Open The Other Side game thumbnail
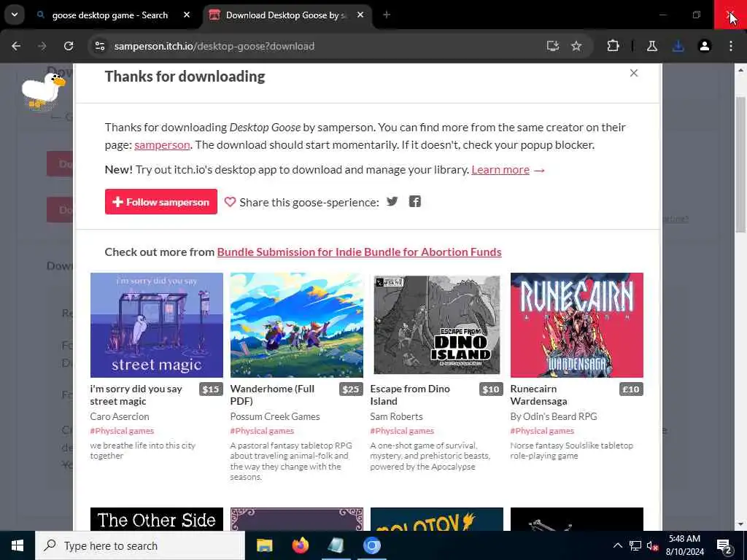The image size is (747, 560). 157,519
